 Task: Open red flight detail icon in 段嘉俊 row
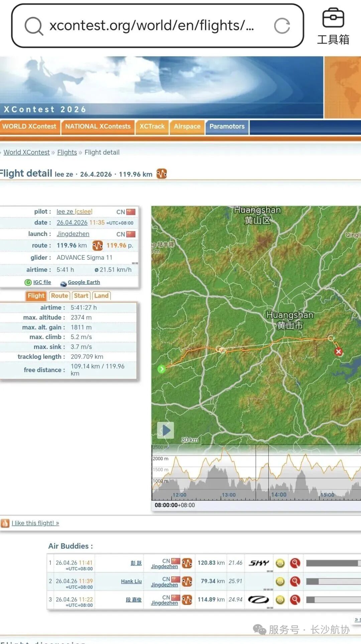coord(295,599)
